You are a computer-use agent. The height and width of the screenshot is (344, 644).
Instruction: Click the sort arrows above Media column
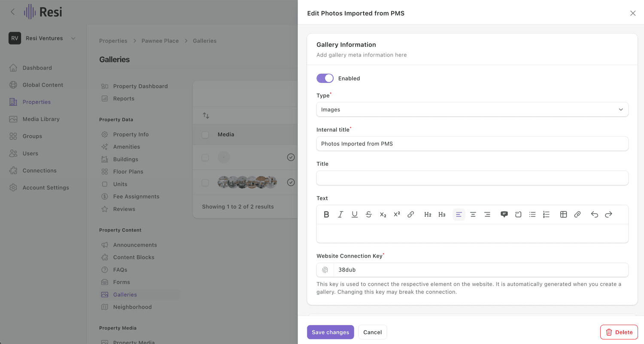206,116
